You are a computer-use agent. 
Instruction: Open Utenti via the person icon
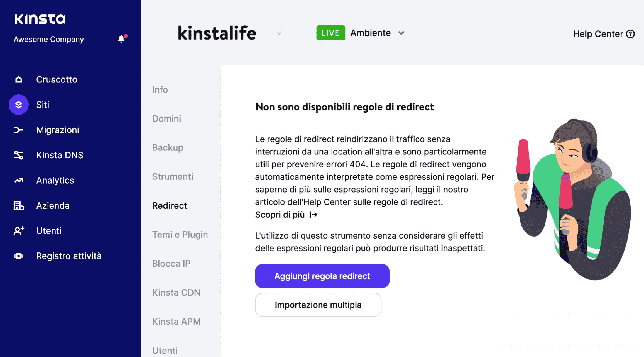[x=18, y=231]
